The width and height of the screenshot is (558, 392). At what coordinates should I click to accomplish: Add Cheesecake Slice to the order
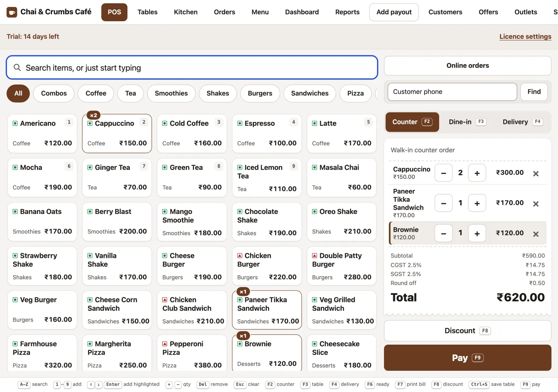click(x=341, y=353)
